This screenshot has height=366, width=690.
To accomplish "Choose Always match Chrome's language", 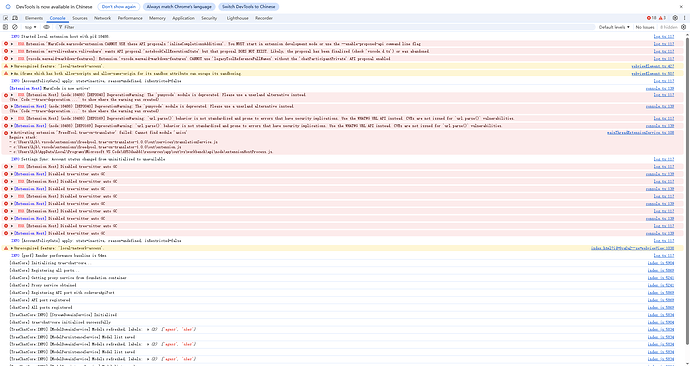I will 179,7.
